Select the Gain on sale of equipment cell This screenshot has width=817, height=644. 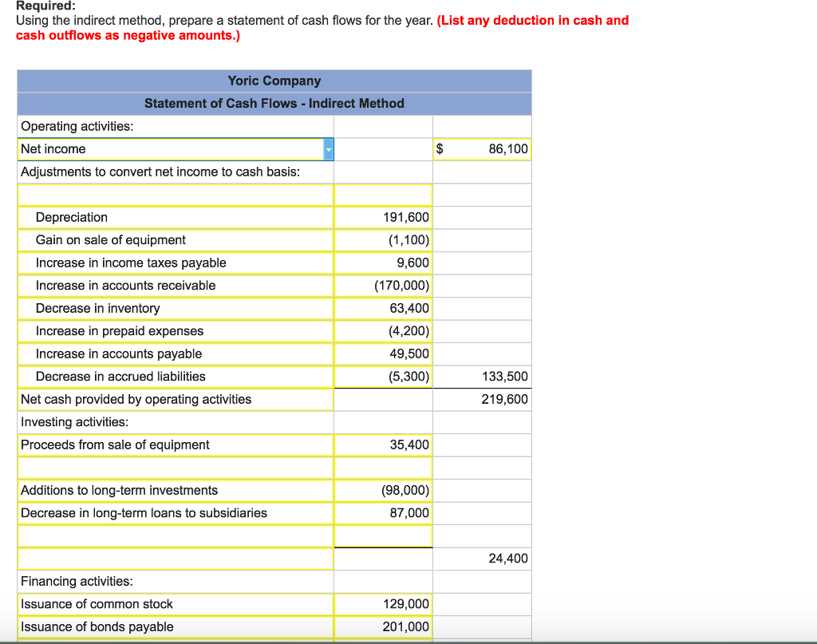(176, 240)
